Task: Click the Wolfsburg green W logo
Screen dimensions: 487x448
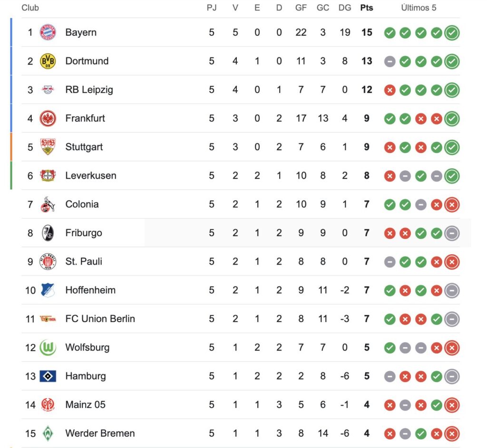Action: (48, 347)
